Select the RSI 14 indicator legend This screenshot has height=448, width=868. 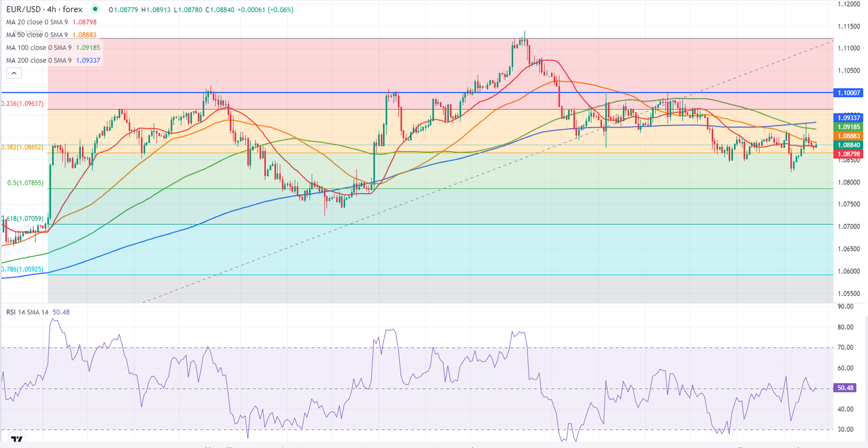point(27,312)
